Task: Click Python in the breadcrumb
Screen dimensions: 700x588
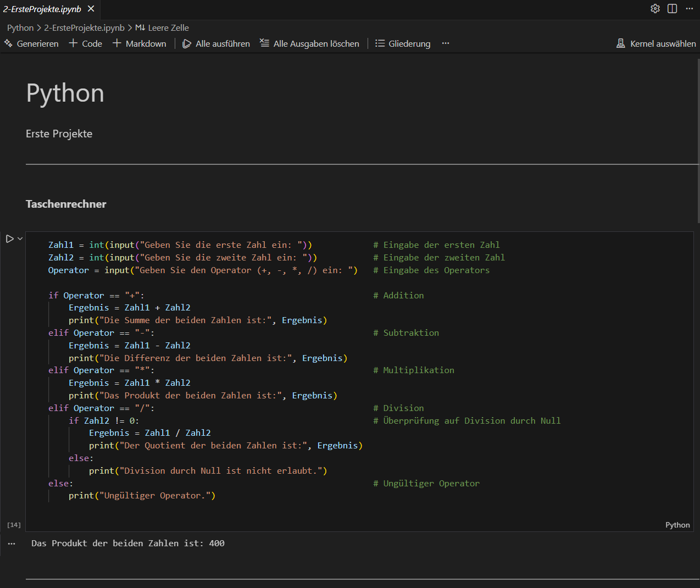Action: (x=20, y=27)
